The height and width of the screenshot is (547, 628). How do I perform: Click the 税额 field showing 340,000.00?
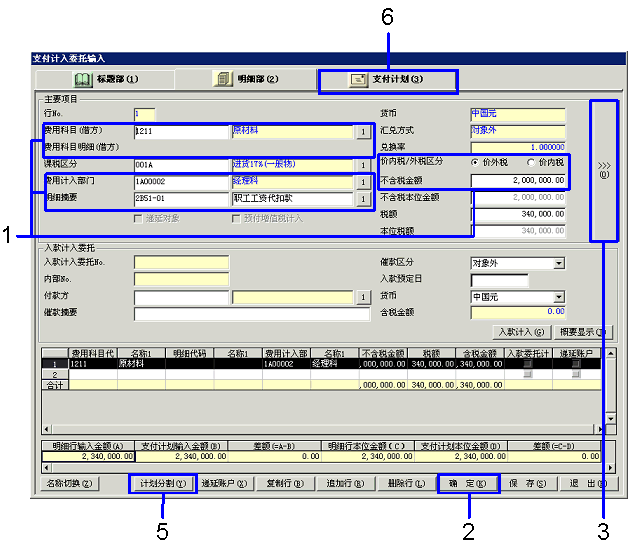[x=518, y=214]
